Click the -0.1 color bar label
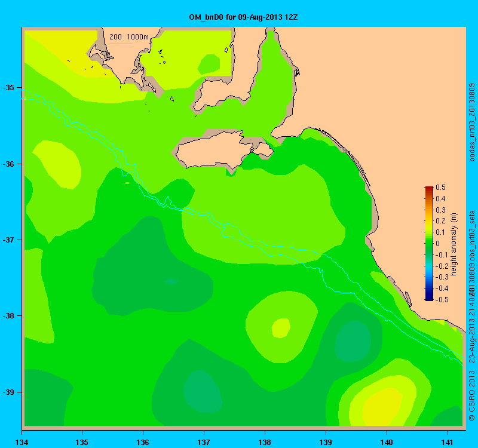478x448 pixels. tap(441, 255)
